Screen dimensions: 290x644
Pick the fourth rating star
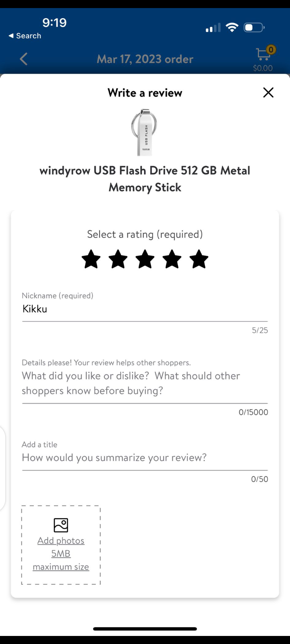click(x=172, y=259)
